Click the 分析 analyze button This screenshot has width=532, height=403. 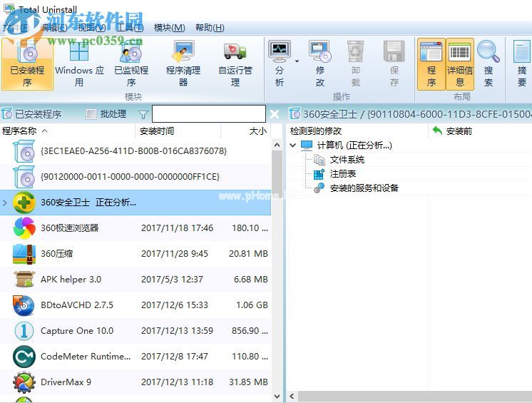[x=280, y=63]
